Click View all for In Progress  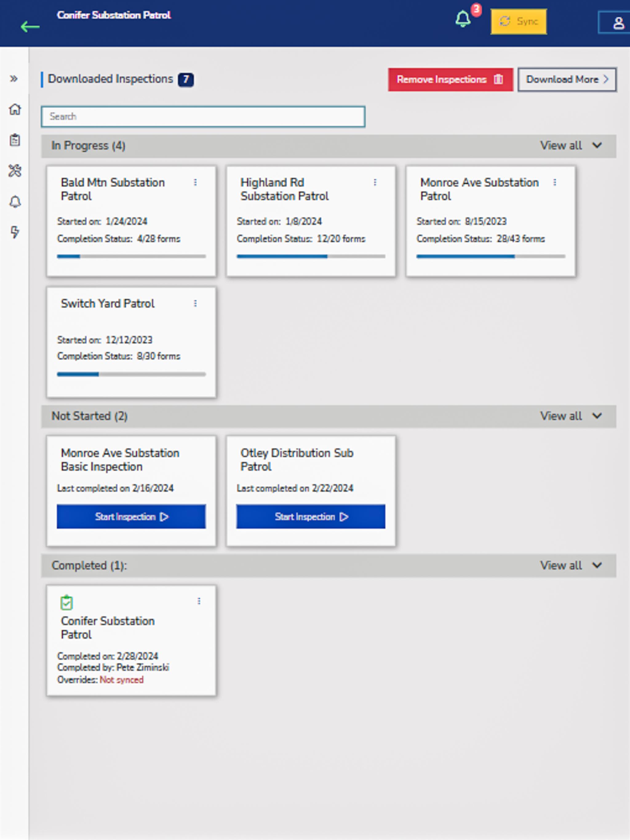(x=561, y=145)
